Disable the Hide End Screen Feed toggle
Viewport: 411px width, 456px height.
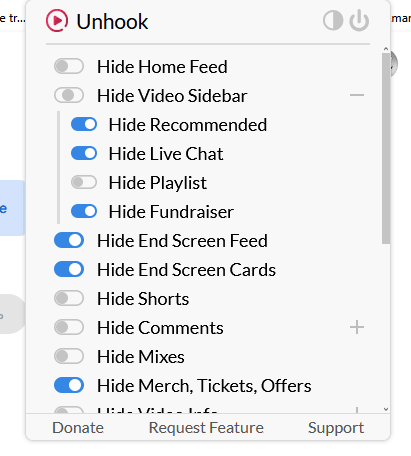pos(69,240)
